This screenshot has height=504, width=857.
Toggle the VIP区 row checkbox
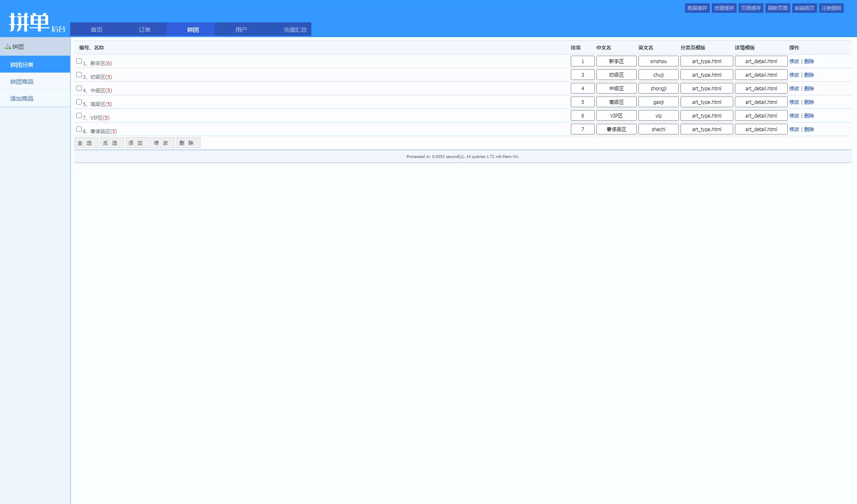click(79, 115)
